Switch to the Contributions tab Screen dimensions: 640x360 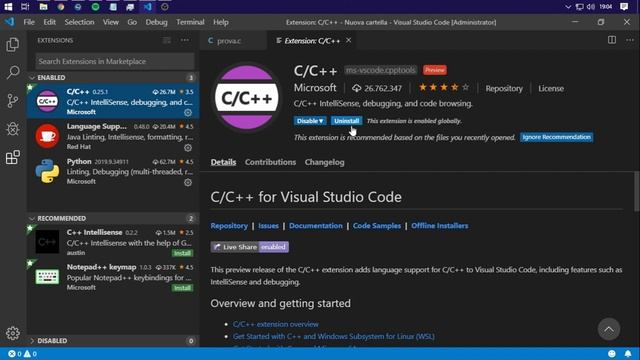(x=270, y=162)
